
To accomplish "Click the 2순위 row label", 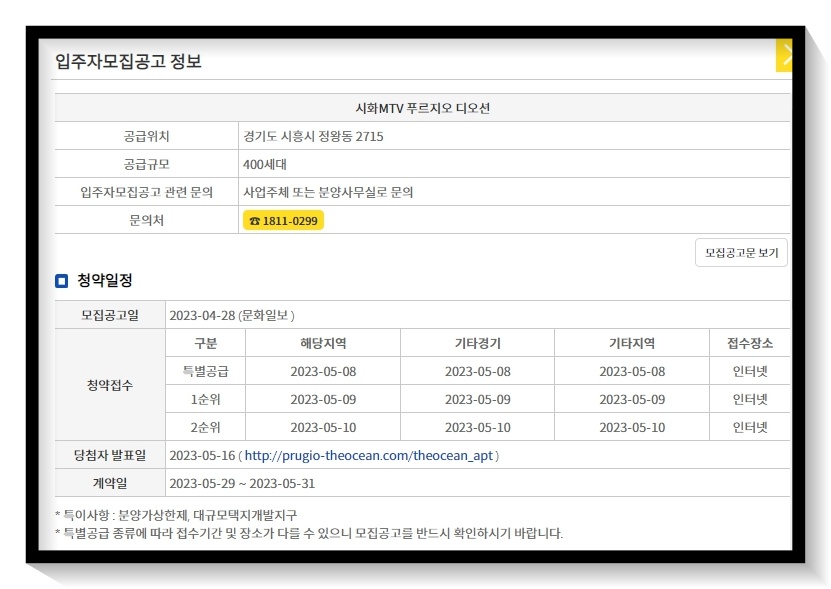I will coord(206,427).
